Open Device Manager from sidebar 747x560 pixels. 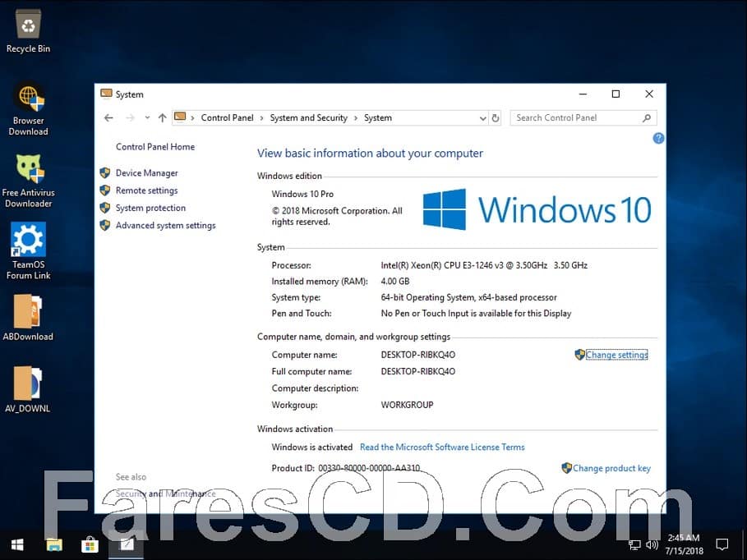click(x=147, y=173)
